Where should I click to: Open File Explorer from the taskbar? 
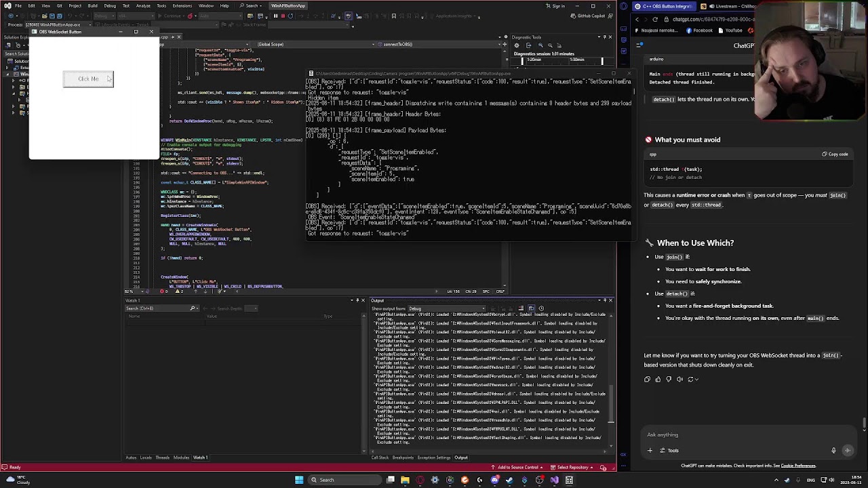click(405, 480)
